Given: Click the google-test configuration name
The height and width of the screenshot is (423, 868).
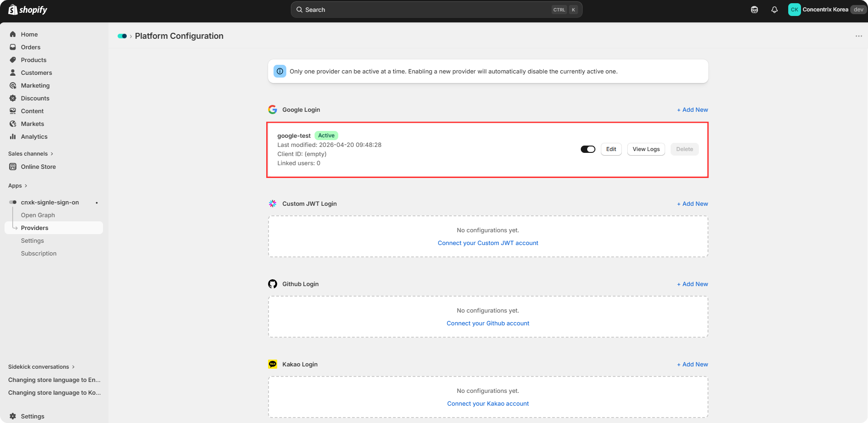Looking at the screenshot, I should point(294,136).
